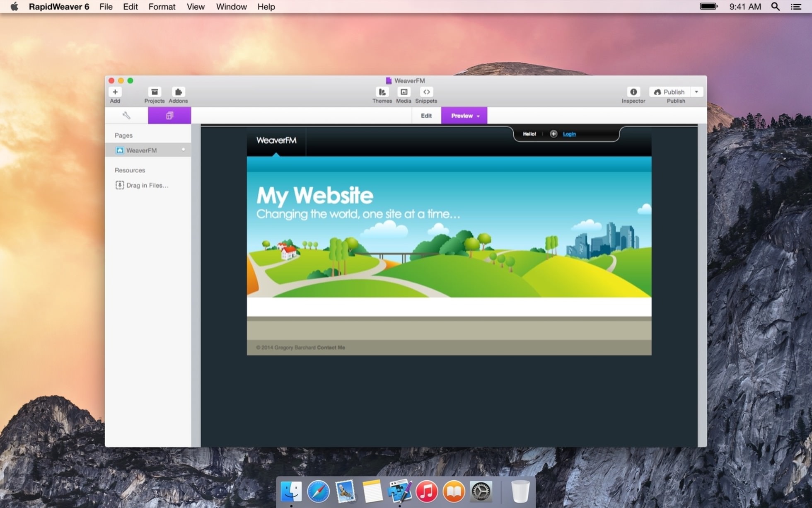Click the Publish button

point(669,92)
